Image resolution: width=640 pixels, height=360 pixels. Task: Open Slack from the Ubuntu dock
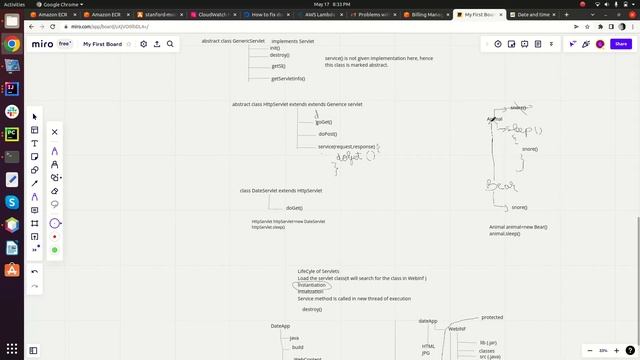click(12, 111)
